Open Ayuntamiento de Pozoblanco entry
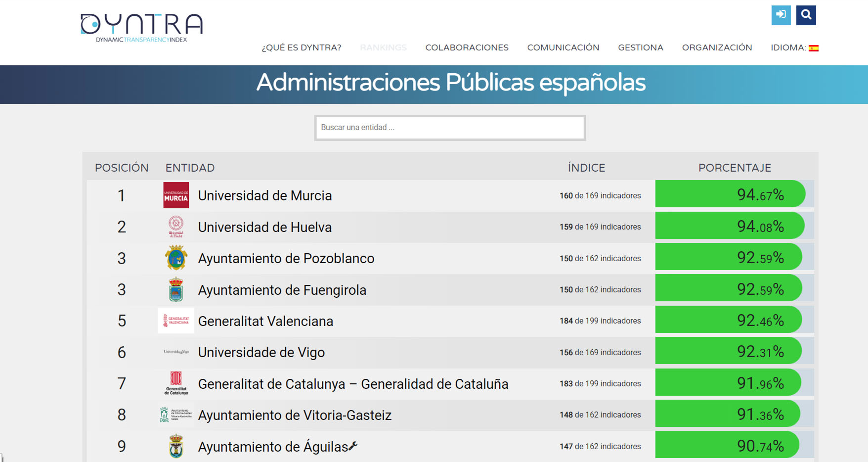The image size is (868, 462). tap(286, 258)
